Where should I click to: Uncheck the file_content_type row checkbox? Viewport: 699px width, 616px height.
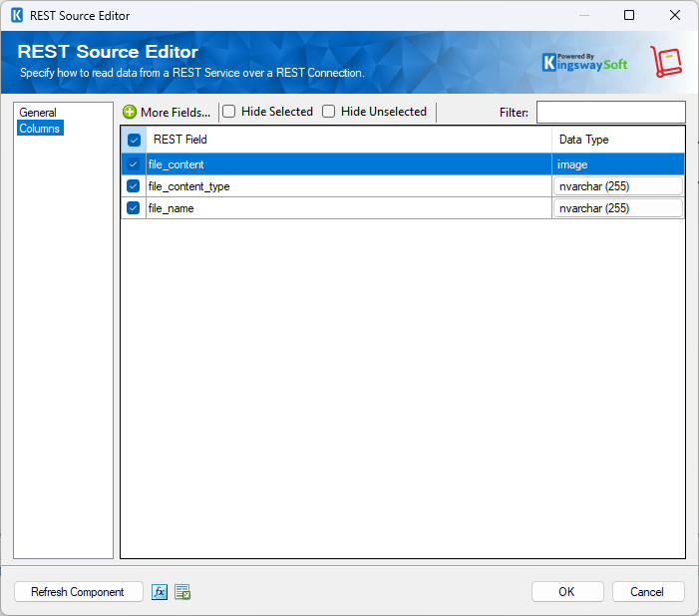point(133,185)
